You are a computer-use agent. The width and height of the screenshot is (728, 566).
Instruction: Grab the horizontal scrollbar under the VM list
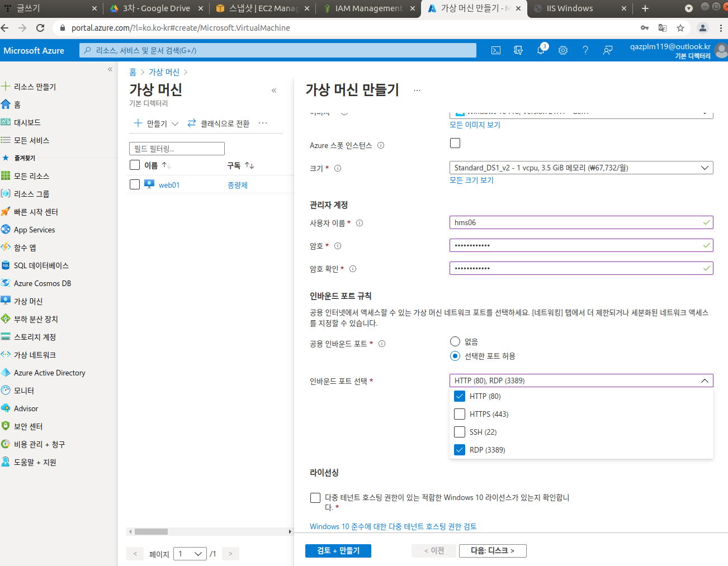[x=151, y=531]
